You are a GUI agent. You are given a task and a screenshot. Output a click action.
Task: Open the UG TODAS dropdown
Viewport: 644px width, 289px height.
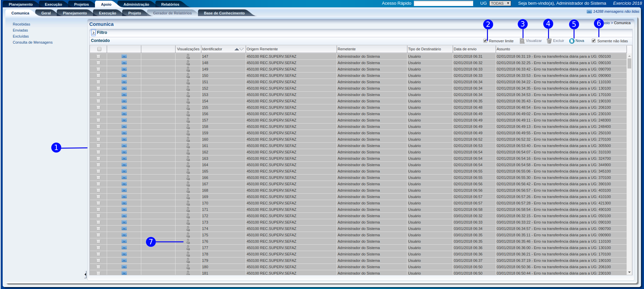[500, 3]
